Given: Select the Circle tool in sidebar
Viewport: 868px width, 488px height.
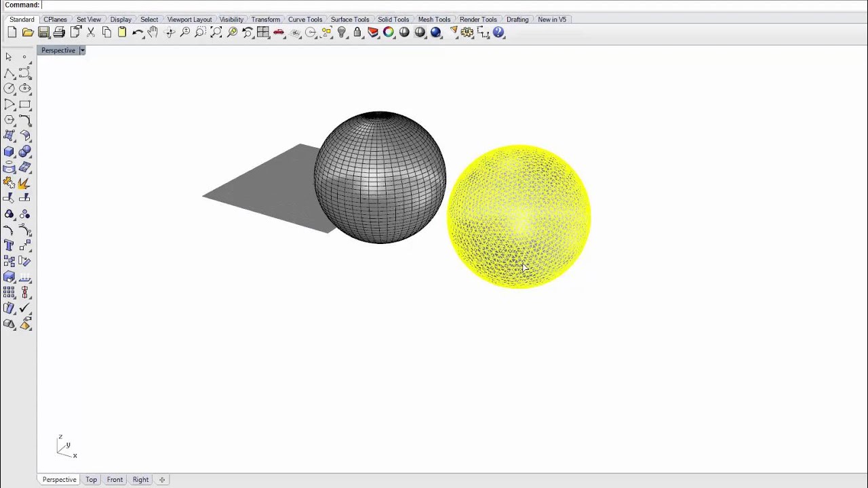Looking at the screenshot, I should (x=9, y=89).
